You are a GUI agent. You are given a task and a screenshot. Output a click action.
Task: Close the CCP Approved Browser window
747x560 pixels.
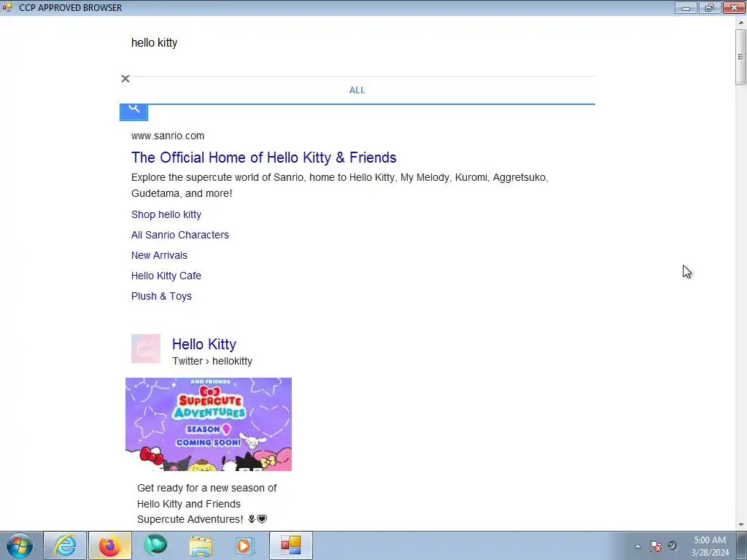click(734, 7)
